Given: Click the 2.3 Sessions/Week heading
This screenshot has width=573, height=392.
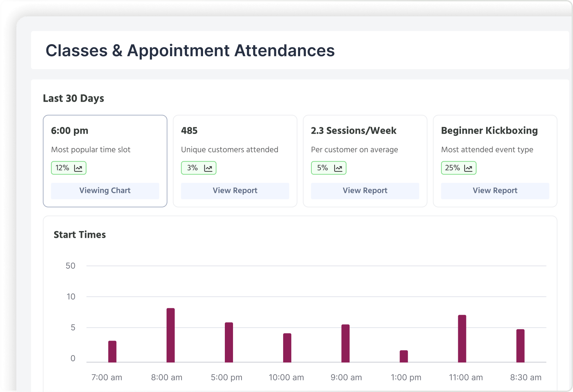Looking at the screenshot, I should pos(354,131).
